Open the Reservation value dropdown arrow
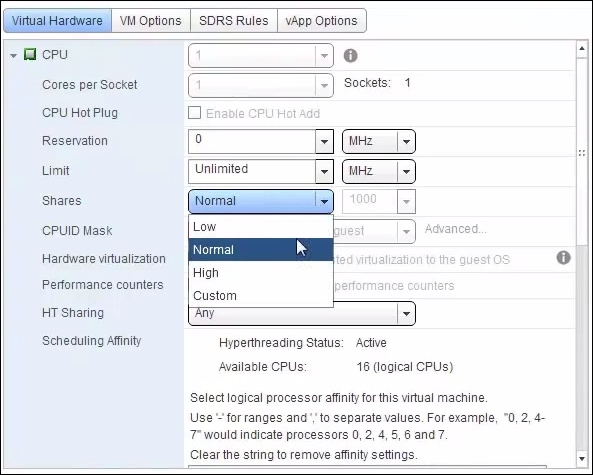This screenshot has width=593, height=475. click(324, 141)
